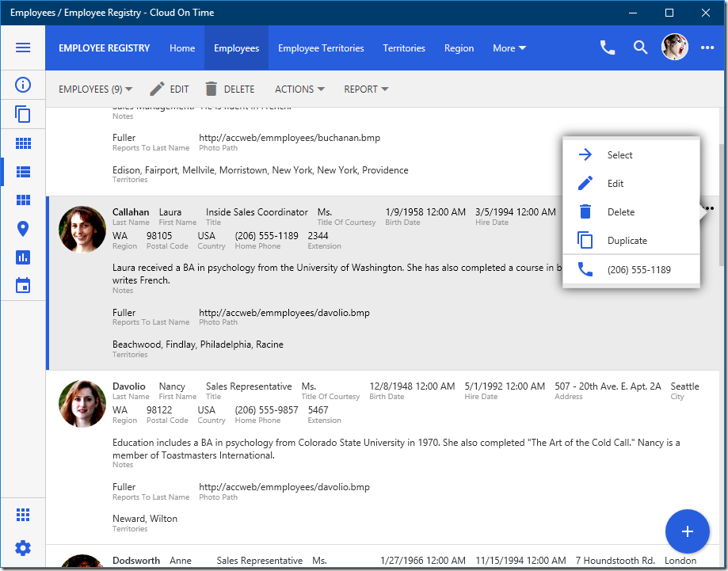Expand the Employees (9) dropdown
Screen dimensions: 728x571
(x=95, y=89)
